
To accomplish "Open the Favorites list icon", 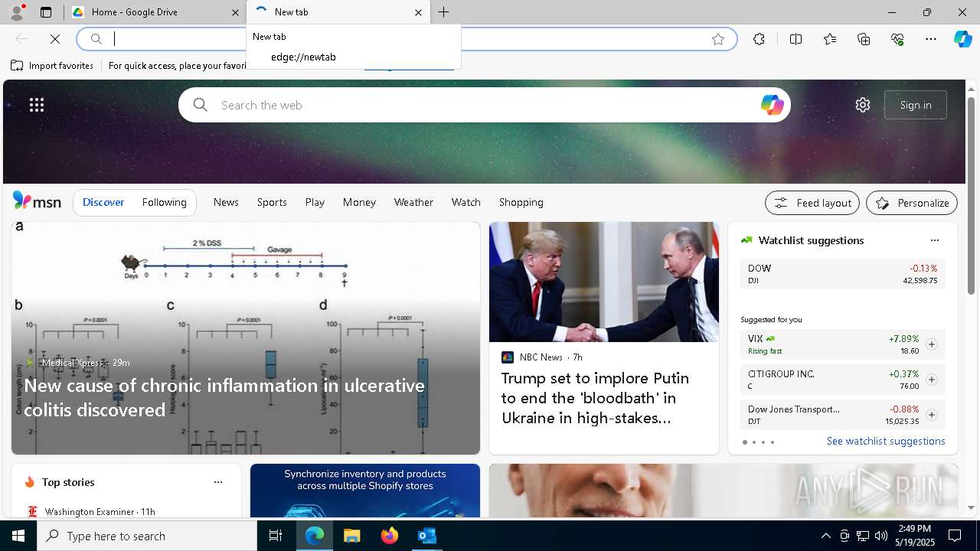I will click(830, 39).
